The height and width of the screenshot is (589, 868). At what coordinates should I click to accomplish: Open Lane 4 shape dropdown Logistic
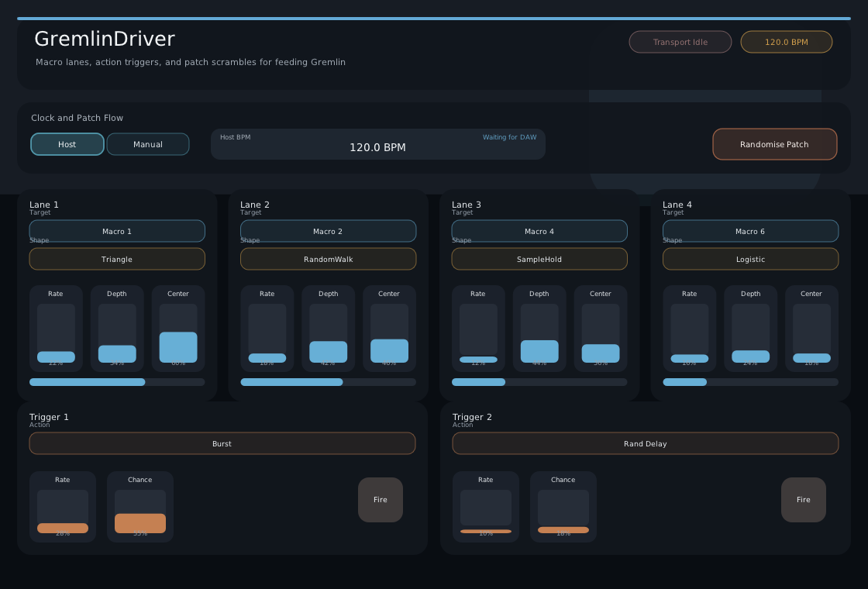(750, 259)
